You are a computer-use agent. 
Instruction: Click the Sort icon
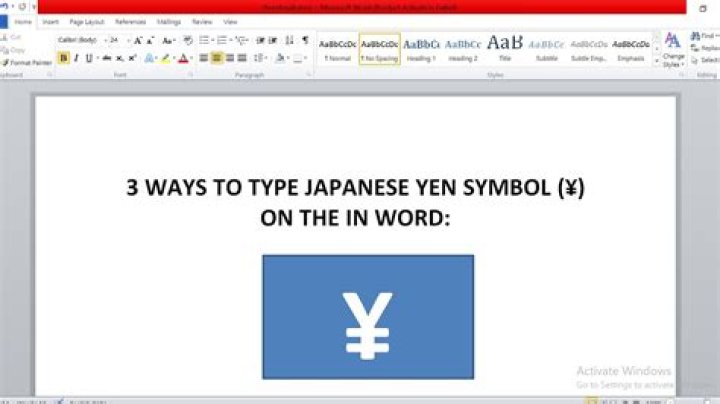(290, 40)
